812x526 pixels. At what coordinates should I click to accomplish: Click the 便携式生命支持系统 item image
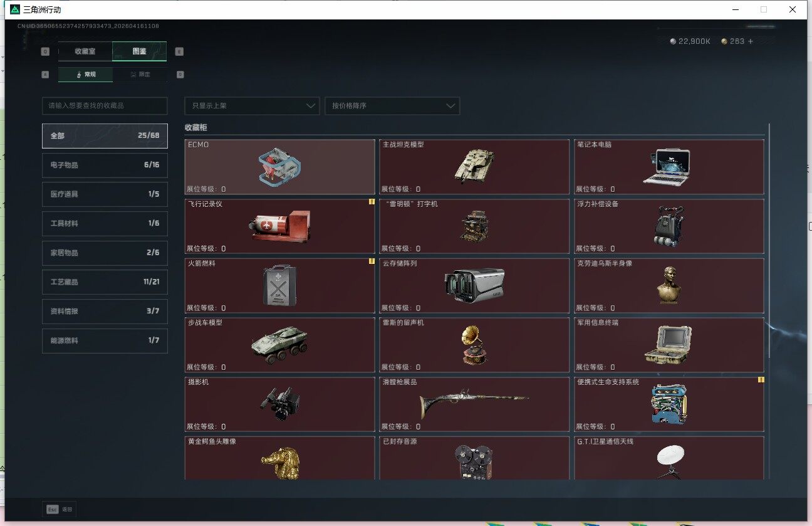coord(669,404)
